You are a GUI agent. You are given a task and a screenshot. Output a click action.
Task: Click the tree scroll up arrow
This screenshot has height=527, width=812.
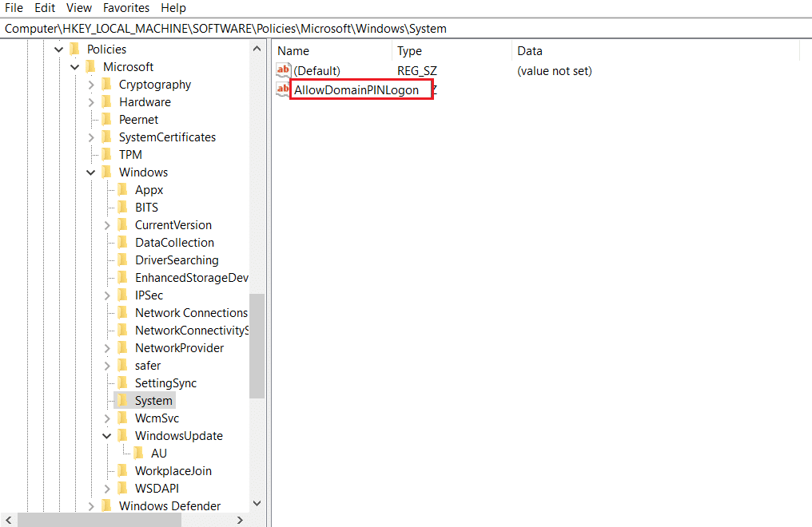coord(257,49)
